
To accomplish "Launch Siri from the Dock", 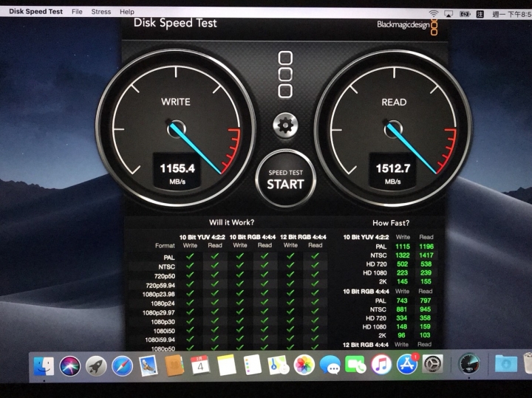I will (x=70, y=366).
